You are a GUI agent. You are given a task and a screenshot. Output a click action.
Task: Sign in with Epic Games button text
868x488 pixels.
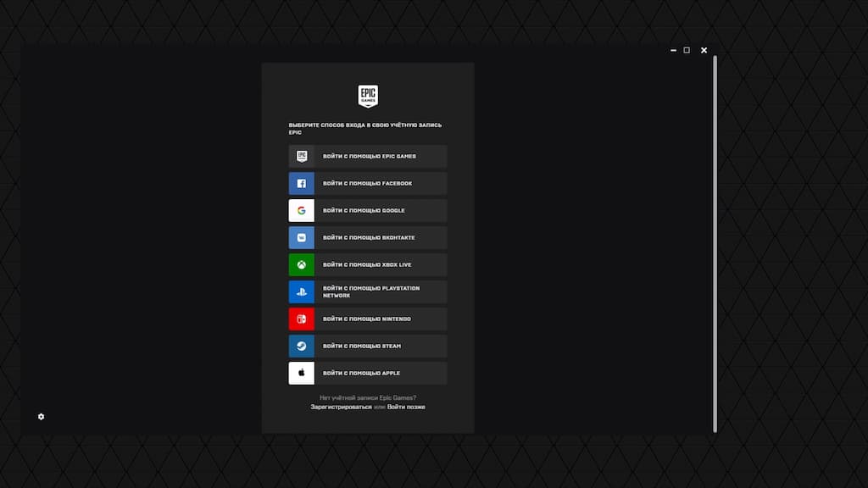(x=370, y=157)
